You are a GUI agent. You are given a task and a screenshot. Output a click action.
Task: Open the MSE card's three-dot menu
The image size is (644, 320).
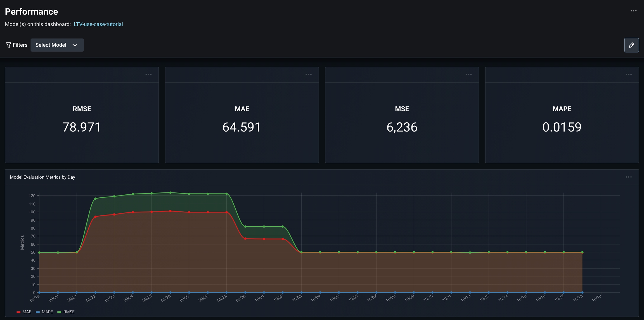point(468,75)
